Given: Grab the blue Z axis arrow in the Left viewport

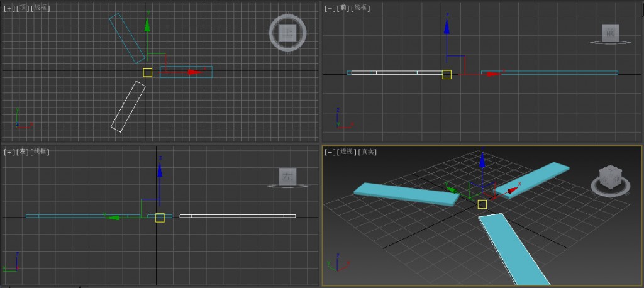Looking at the screenshot, I should 160,170.
